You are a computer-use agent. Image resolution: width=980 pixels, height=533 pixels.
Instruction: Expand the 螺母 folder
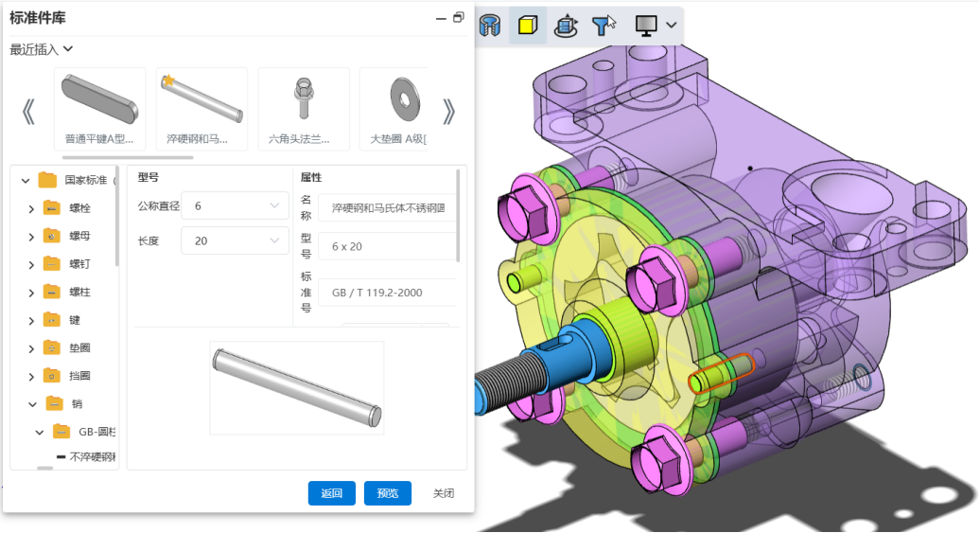coord(31,237)
